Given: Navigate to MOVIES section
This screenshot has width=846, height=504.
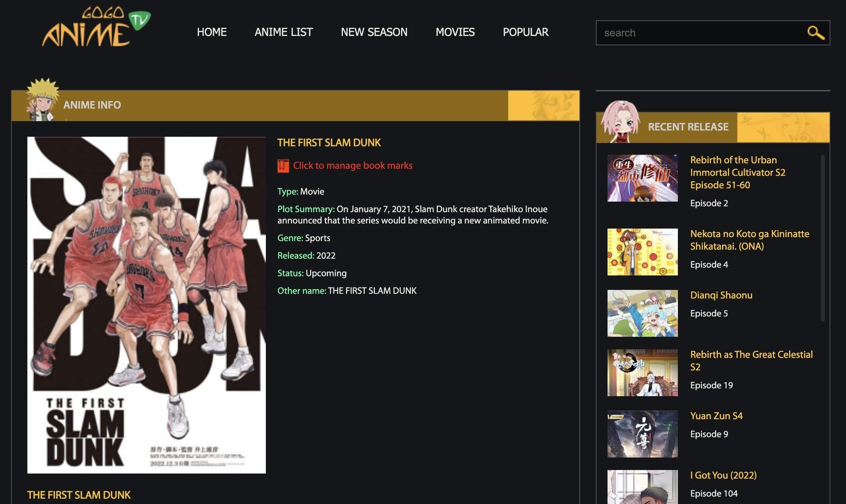Looking at the screenshot, I should click(x=455, y=32).
